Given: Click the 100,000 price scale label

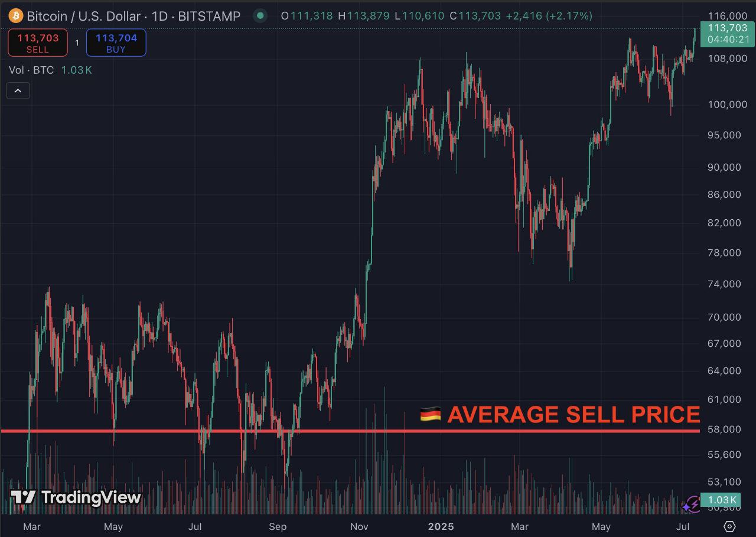Looking at the screenshot, I should coord(726,105).
